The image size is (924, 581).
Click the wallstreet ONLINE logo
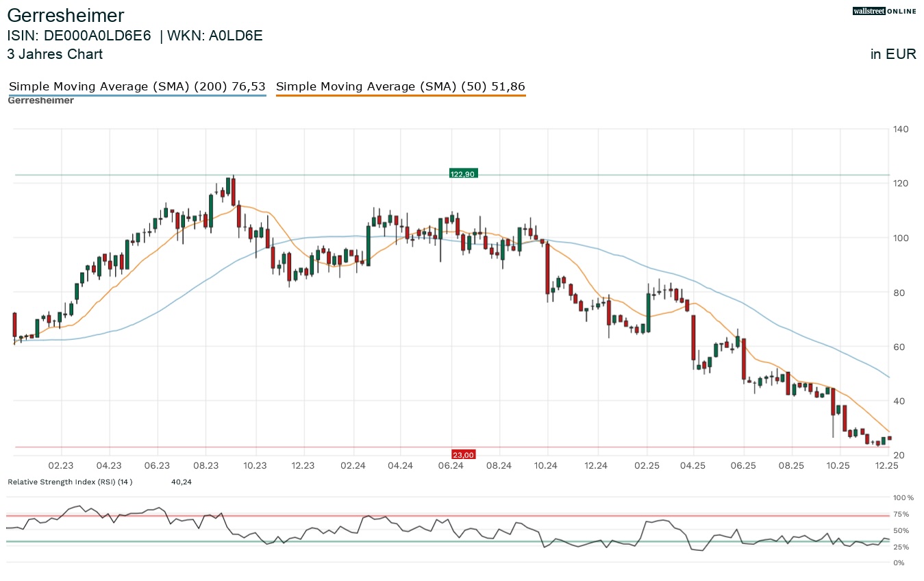(x=884, y=11)
